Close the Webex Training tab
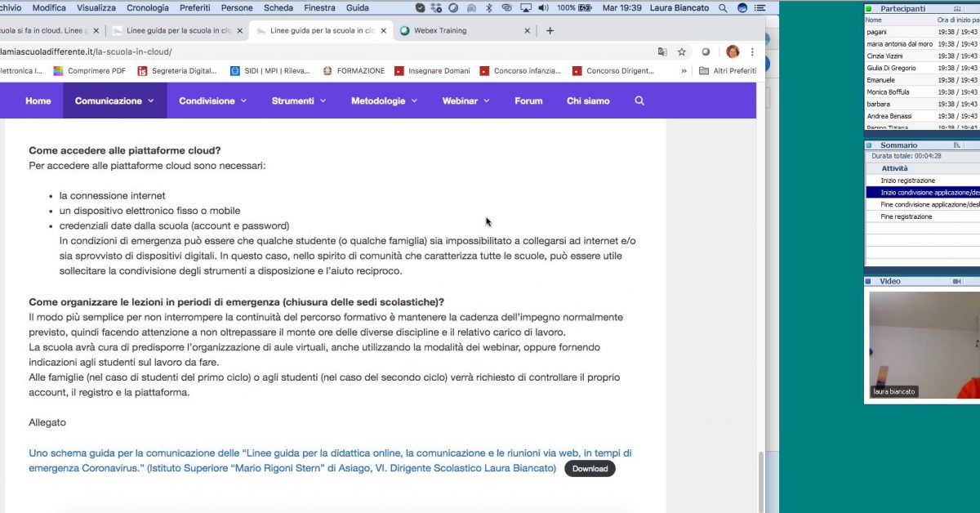 (x=527, y=31)
